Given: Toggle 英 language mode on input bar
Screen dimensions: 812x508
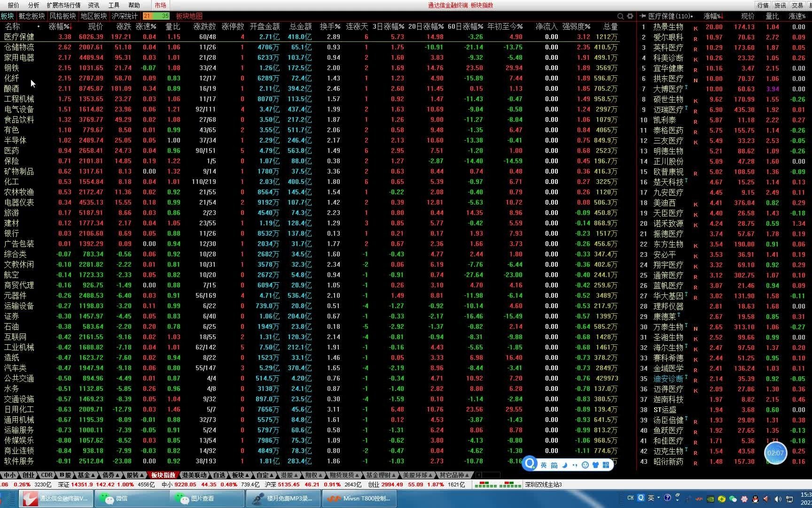Looking at the screenshot, I should (x=544, y=465).
